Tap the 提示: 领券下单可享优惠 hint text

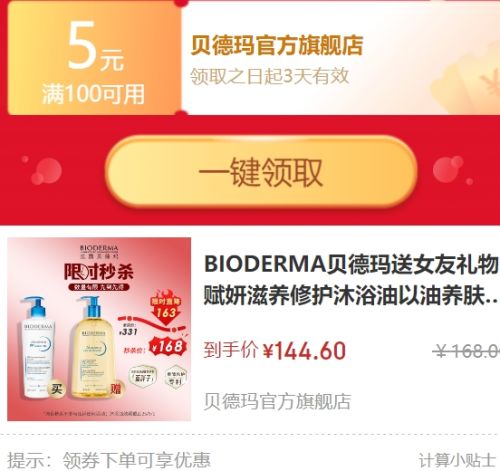[x=109, y=460]
